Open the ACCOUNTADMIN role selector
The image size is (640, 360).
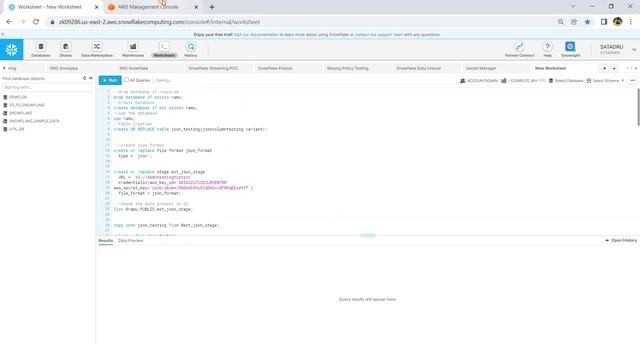479,81
